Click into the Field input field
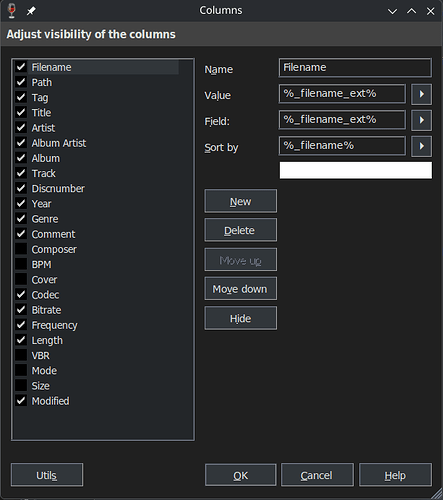Image resolution: width=443 pixels, height=500 pixels. [342, 120]
